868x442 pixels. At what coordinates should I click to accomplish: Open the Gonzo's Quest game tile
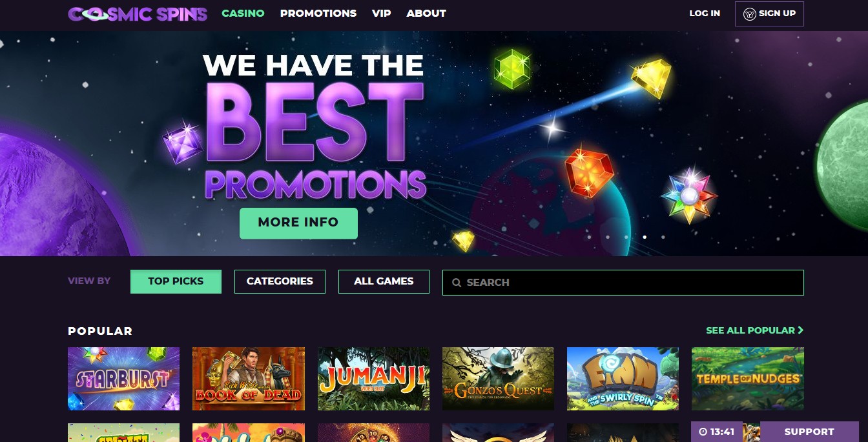498,379
